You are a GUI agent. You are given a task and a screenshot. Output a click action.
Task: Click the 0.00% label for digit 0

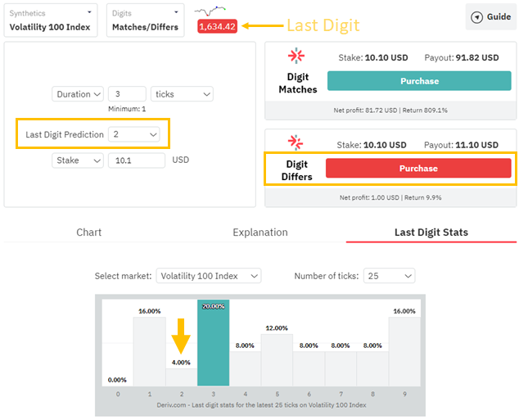click(117, 380)
